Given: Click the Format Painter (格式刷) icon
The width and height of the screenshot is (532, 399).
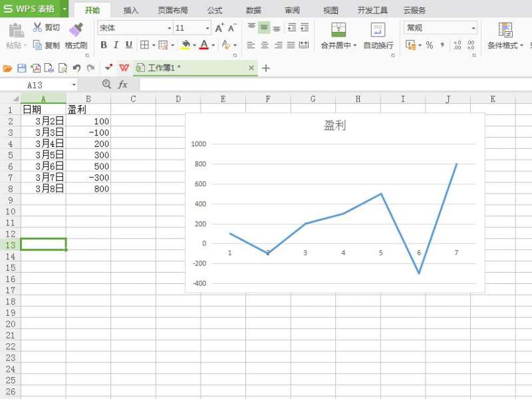Looking at the screenshot, I should tap(76, 29).
